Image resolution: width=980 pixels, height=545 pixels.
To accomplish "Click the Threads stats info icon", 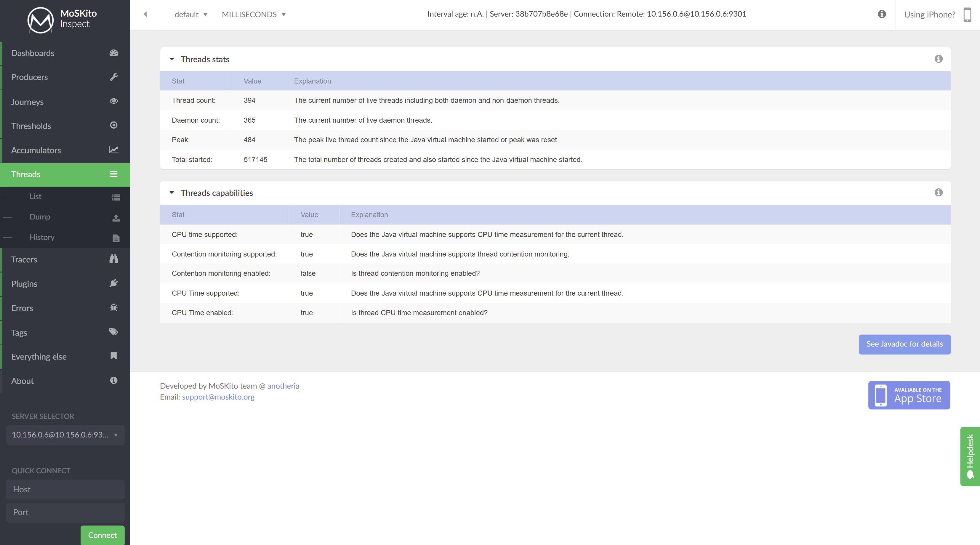I will coord(939,59).
